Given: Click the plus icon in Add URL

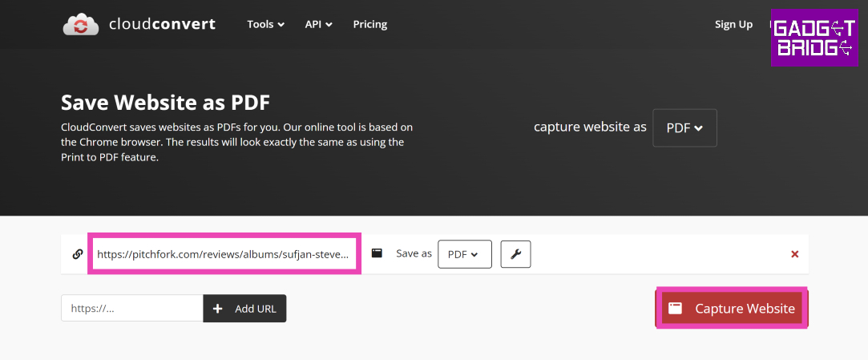Looking at the screenshot, I should point(218,309).
